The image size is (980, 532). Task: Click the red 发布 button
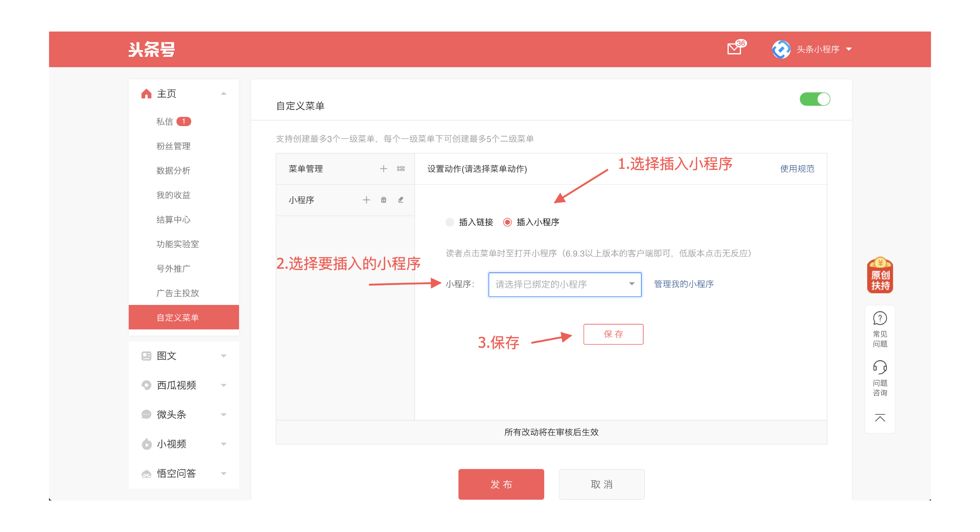501,484
